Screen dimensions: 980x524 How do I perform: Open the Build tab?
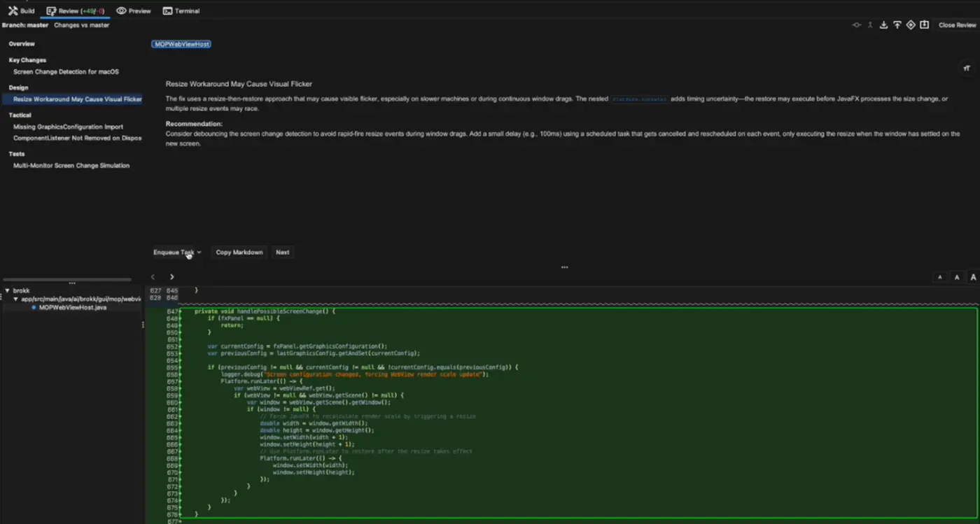click(21, 11)
